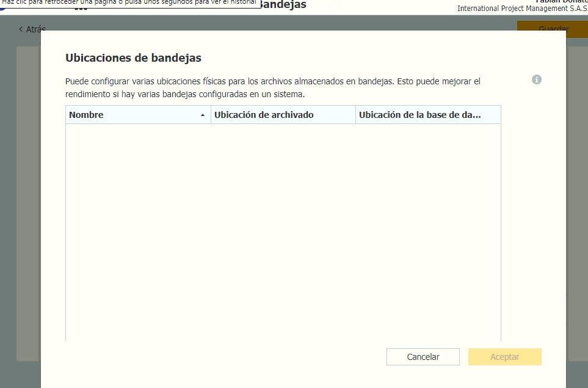Select the Ubicación de archivado column header
This screenshot has width=588, height=388.
pos(264,115)
